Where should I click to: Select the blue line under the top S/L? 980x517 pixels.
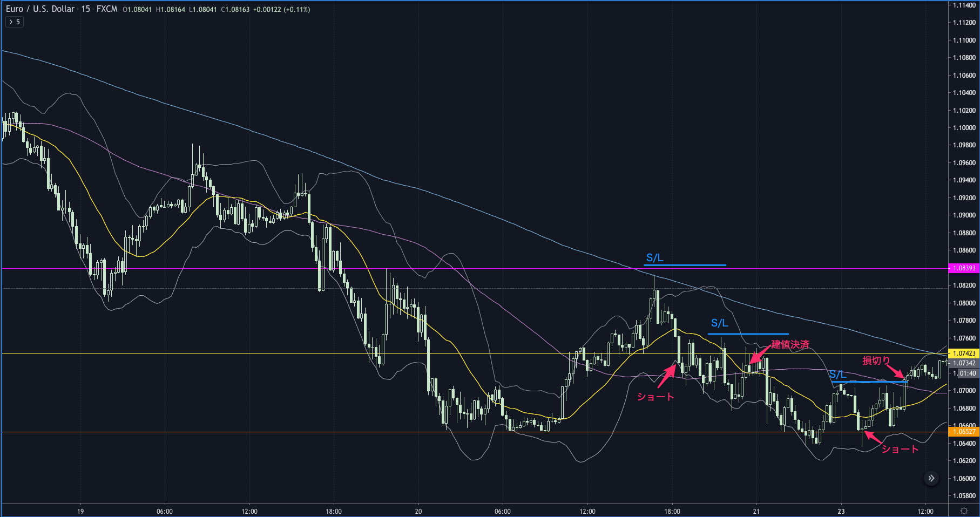click(x=685, y=265)
